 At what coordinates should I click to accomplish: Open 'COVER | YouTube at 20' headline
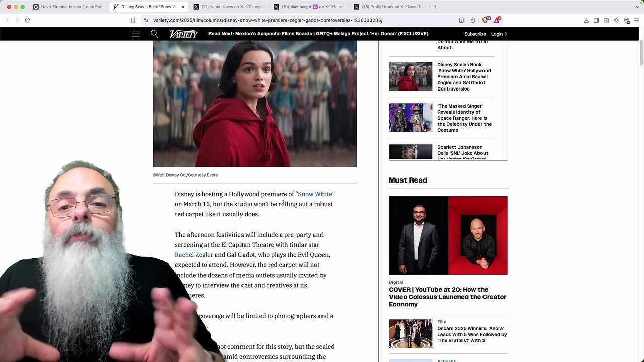(448, 297)
